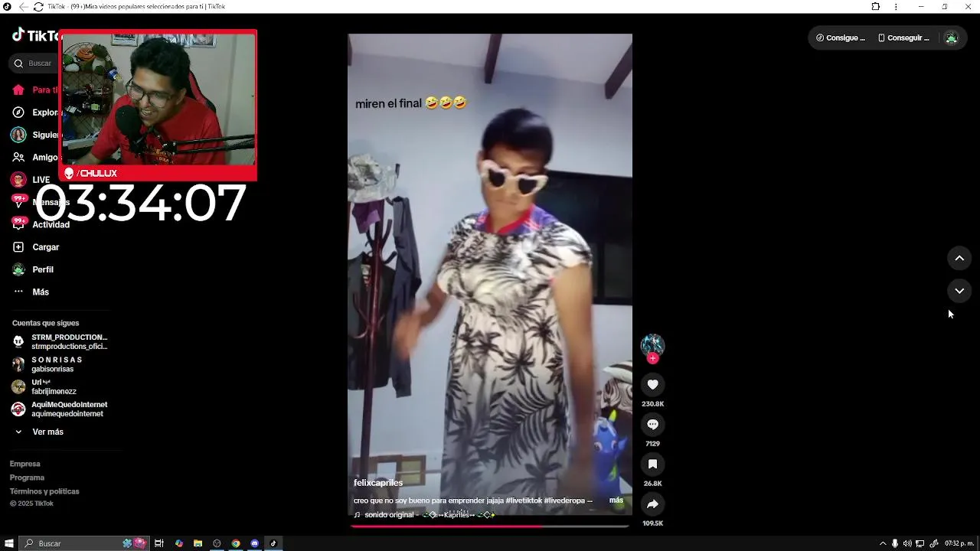Open Discord from the taskbar
This screenshot has height=551, width=980.
pyautogui.click(x=255, y=543)
